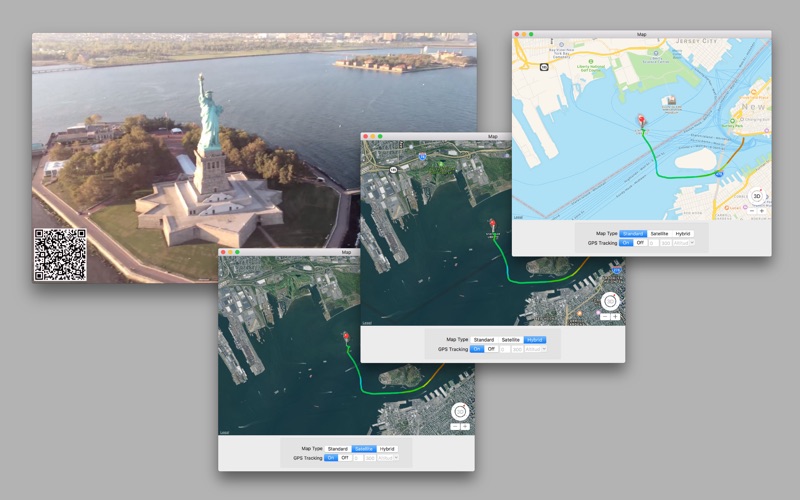The width and height of the screenshot is (800, 500).
Task: Zoom in with plus in the hybrid map window
Action: [615, 317]
